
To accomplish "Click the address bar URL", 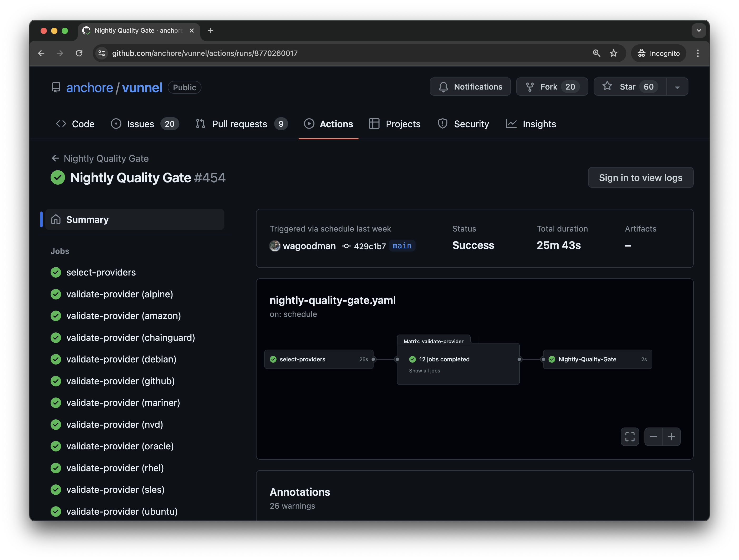I will pos(205,53).
